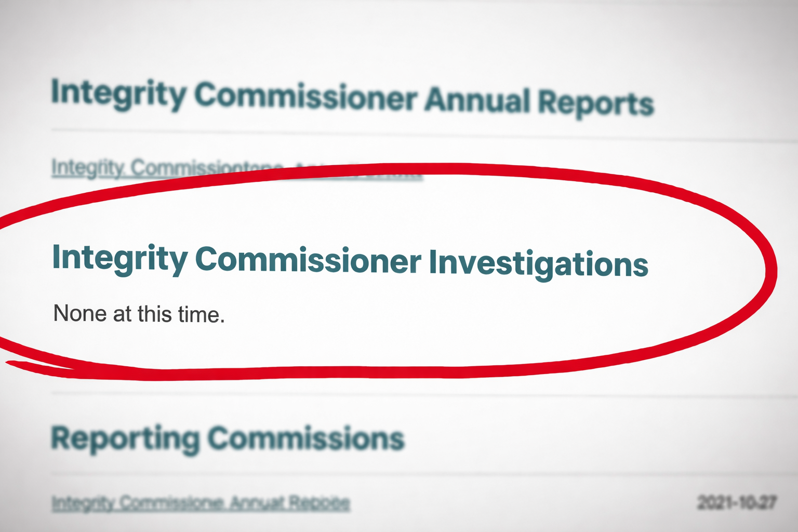Click the word "Annual" in the top heading

coord(477,100)
